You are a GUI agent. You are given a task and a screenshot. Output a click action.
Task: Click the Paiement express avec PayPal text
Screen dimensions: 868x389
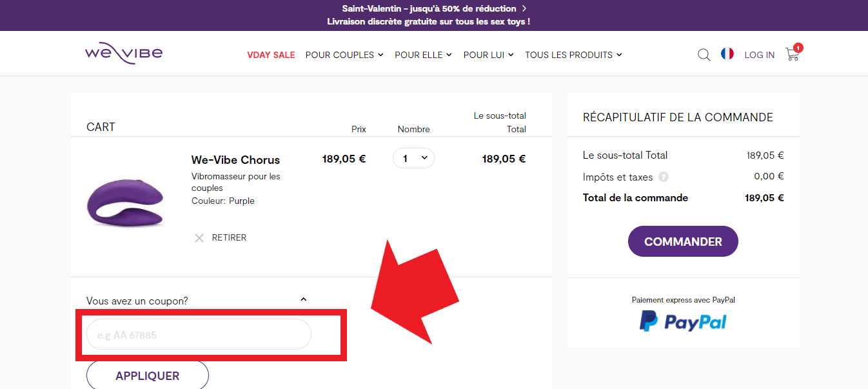click(683, 300)
